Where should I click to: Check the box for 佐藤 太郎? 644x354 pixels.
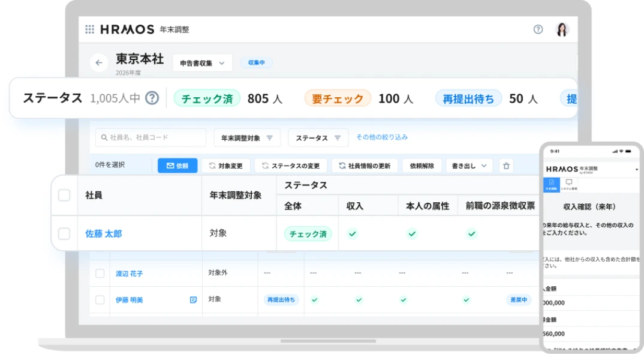(64, 233)
